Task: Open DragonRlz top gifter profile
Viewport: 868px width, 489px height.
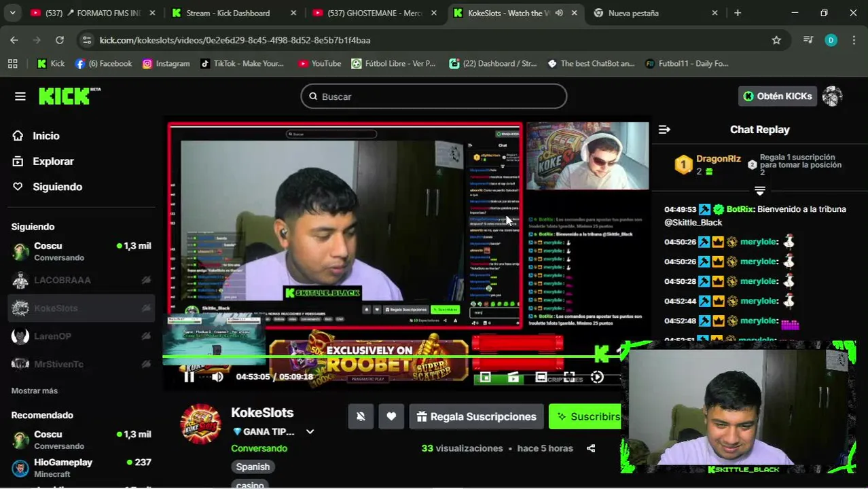Action: [718, 159]
